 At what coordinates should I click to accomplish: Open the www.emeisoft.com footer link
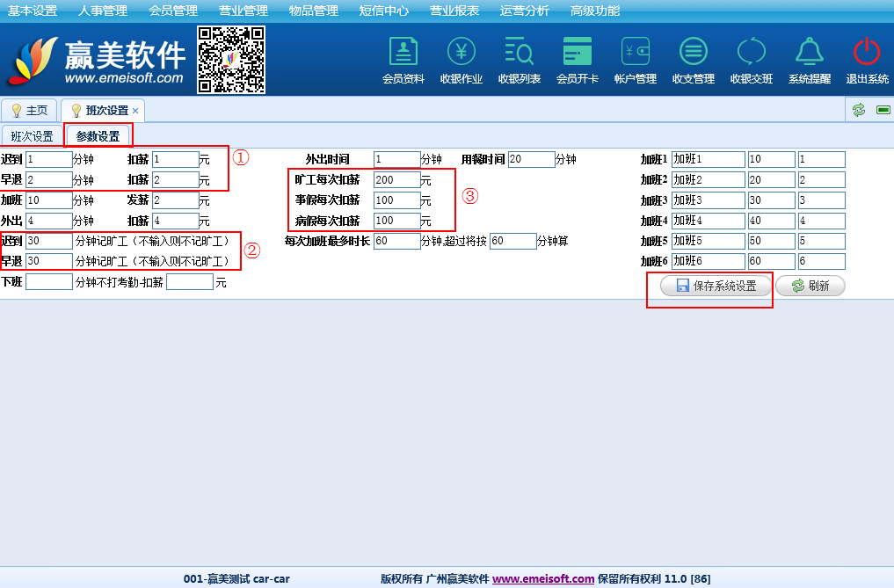coord(543,579)
